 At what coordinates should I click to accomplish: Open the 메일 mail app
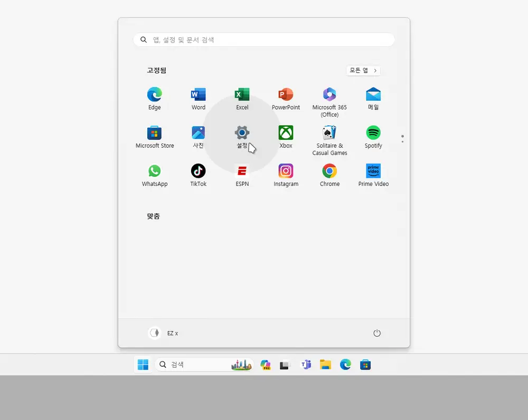(x=373, y=98)
